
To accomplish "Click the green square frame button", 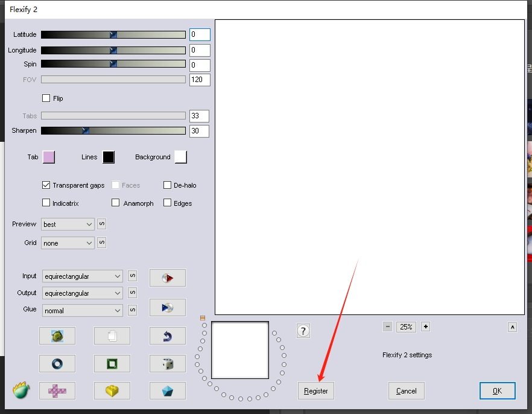I will pos(112,364).
